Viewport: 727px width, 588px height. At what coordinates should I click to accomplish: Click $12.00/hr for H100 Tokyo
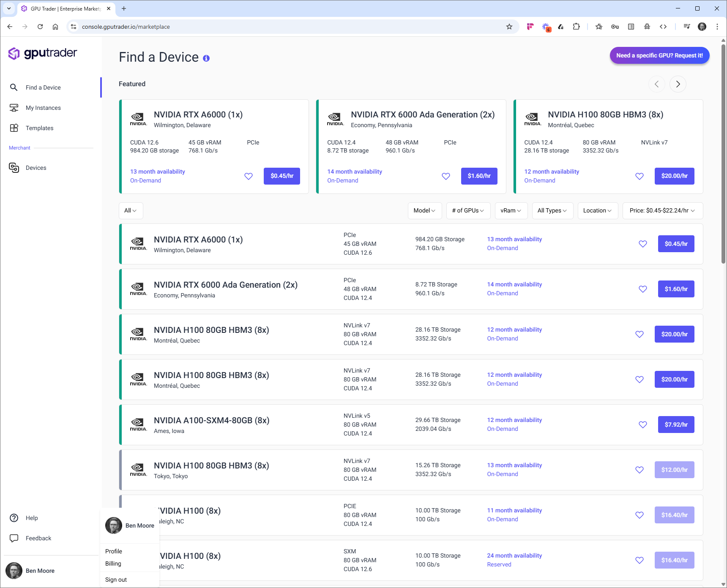click(675, 470)
